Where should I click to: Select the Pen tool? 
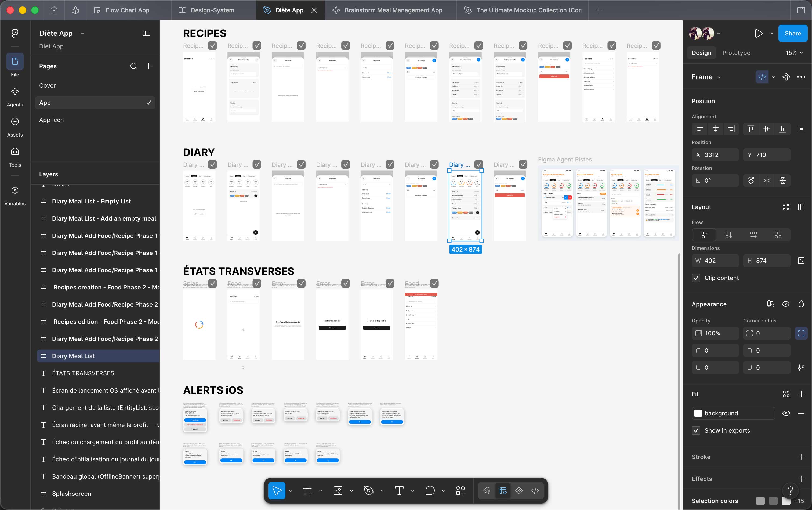click(368, 490)
